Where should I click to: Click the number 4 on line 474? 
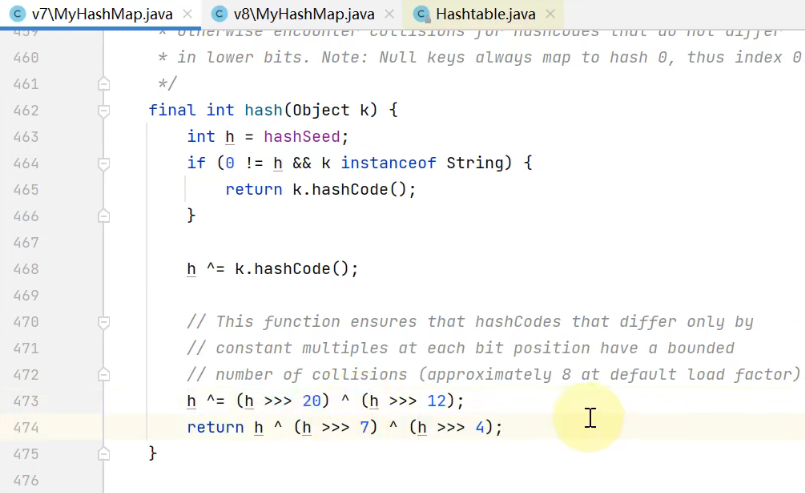[480, 427]
